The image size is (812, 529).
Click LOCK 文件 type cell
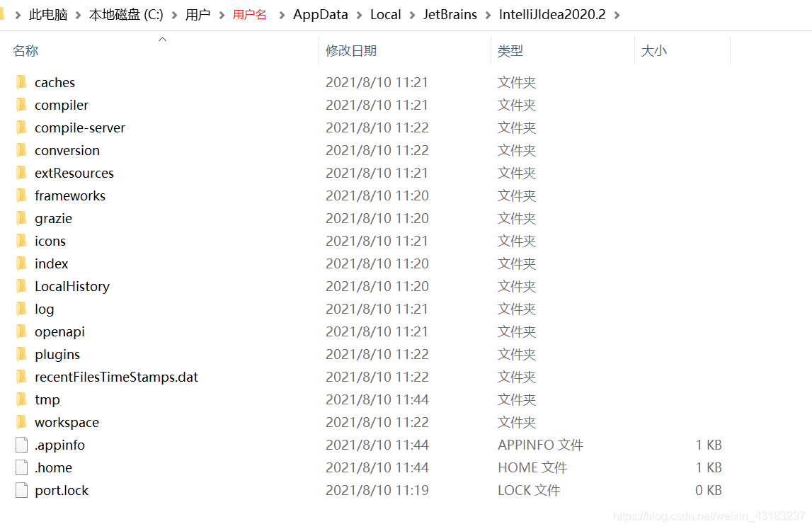coord(529,490)
